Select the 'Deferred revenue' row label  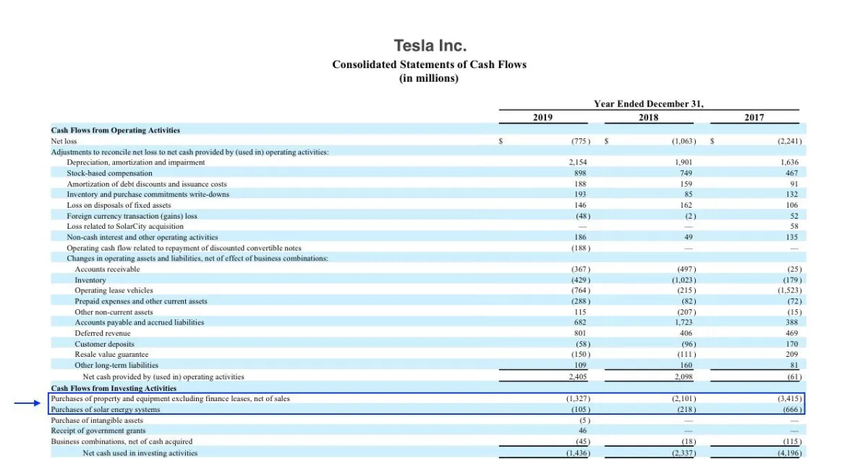[x=103, y=333]
